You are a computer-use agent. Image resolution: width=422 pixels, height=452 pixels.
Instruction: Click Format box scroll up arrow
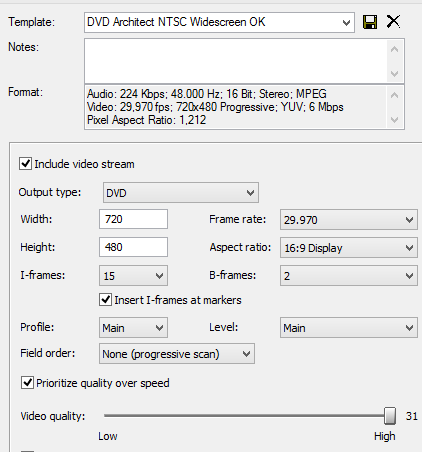(x=395, y=96)
